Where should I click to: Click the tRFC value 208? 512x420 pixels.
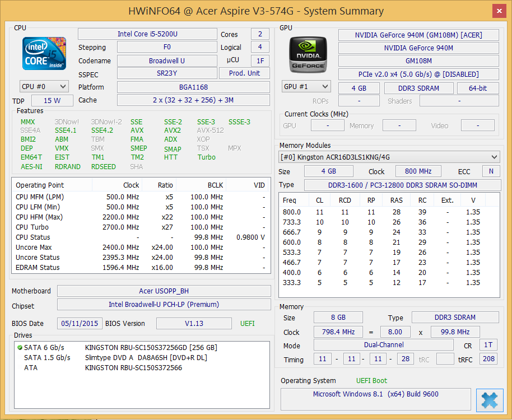tap(488, 359)
